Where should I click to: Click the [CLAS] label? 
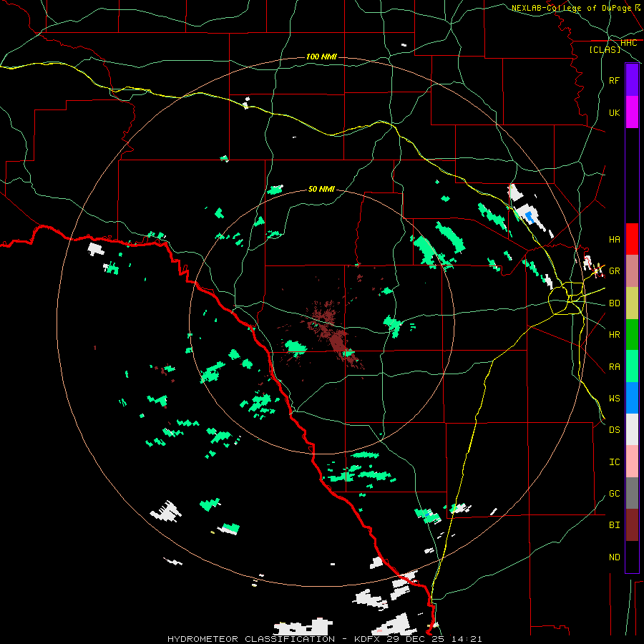point(605,49)
